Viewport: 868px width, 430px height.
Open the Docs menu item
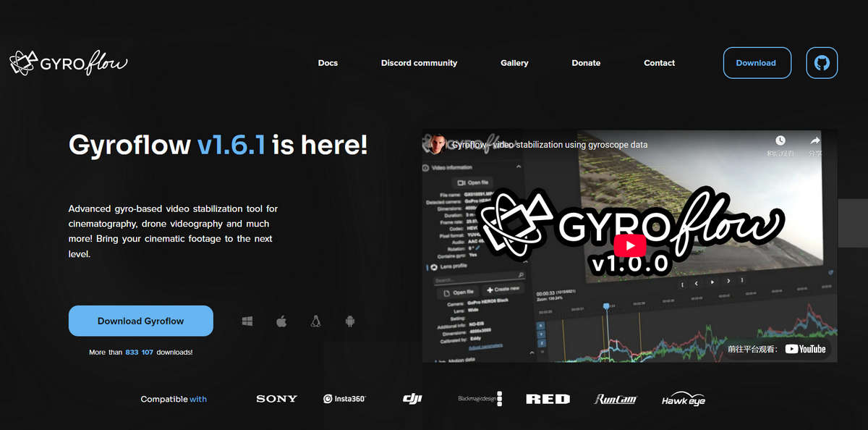328,63
